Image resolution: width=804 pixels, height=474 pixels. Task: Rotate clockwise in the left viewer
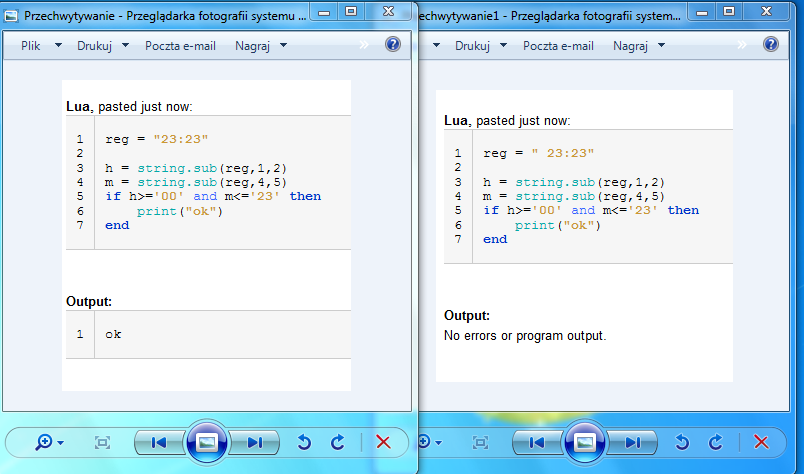point(338,442)
